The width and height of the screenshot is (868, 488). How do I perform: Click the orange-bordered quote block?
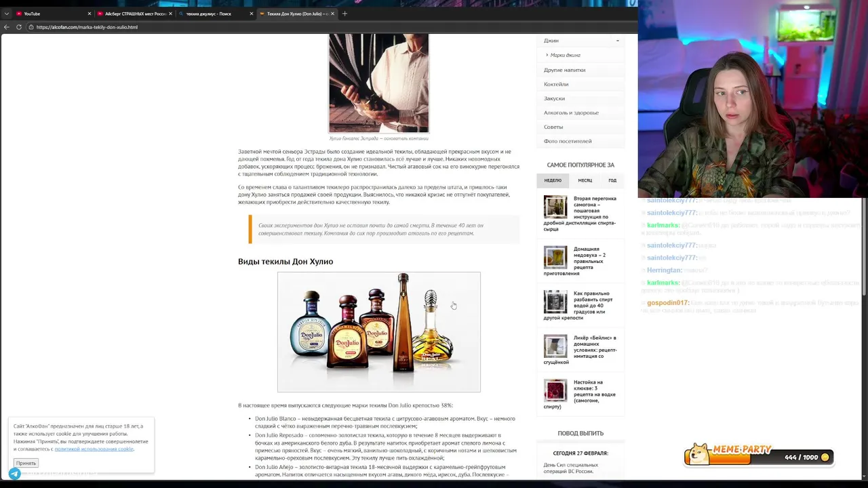pyautogui.click(x=384, y=229)
